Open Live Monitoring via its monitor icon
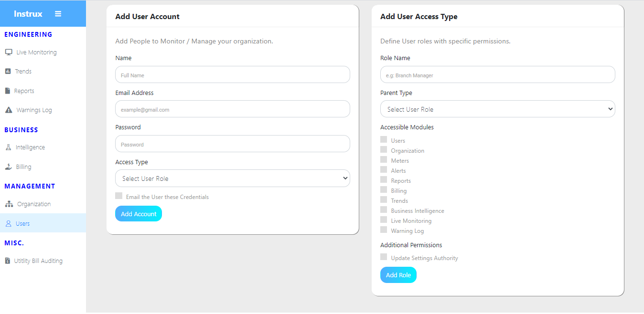This screenshot has width=644, height=314. 8,52
